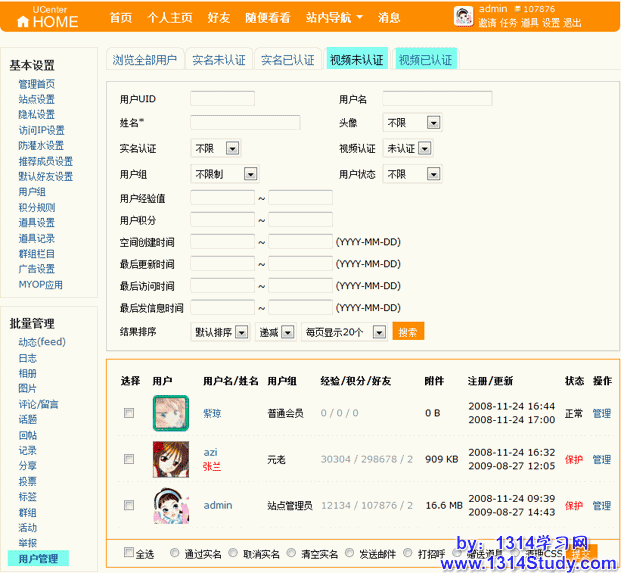Enable the 全选 select-all checkbox
Viewport: 621px width, 573px height.
(x=128, y=552)
